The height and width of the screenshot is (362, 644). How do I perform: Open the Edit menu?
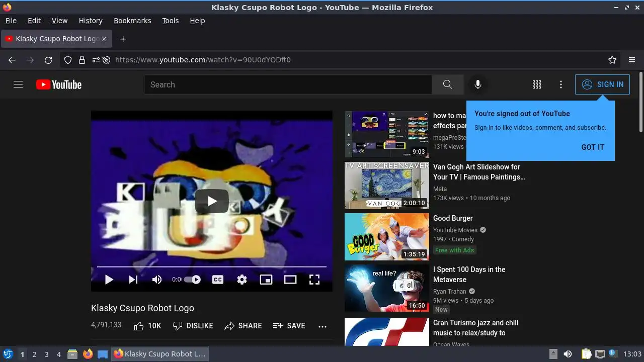[34, 21]
